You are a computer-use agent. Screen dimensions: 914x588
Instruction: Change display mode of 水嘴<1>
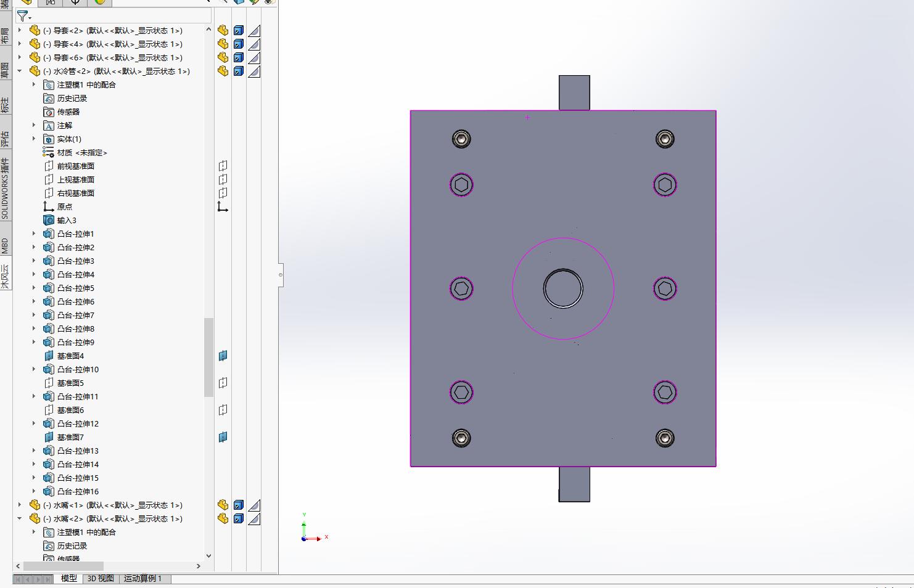coord(239,505)
